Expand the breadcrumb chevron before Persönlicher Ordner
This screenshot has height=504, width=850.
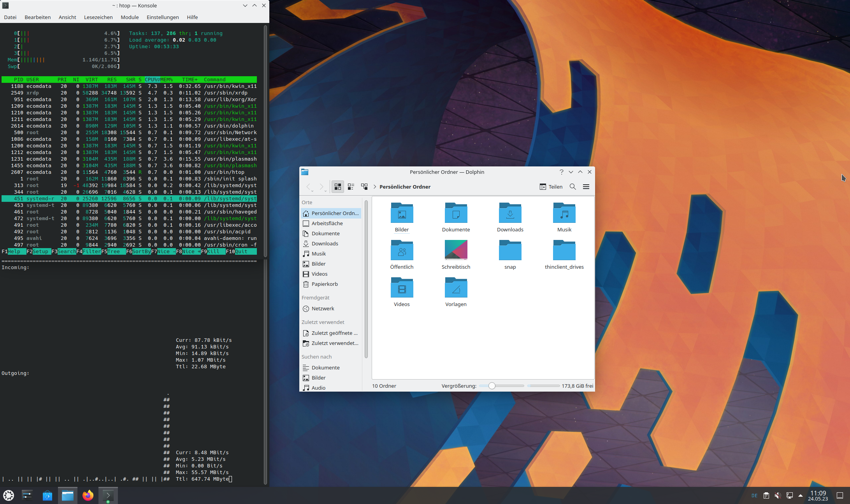375,187
